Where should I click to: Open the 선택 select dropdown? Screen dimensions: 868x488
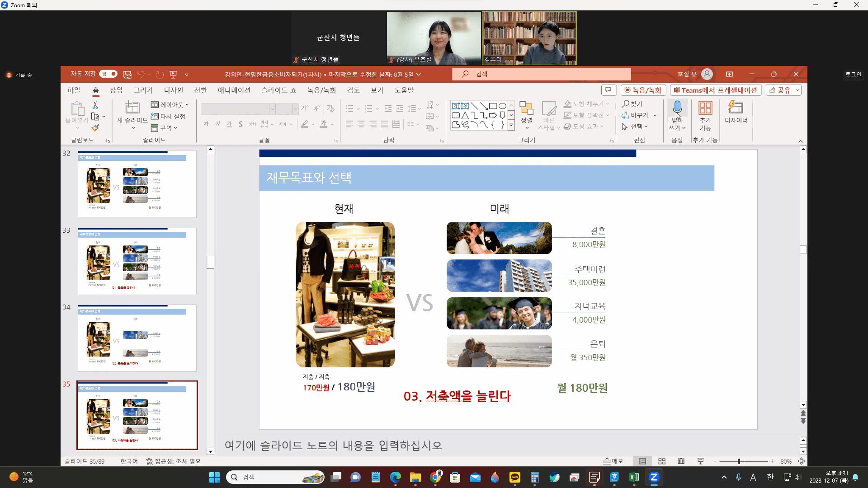[635, 127]
